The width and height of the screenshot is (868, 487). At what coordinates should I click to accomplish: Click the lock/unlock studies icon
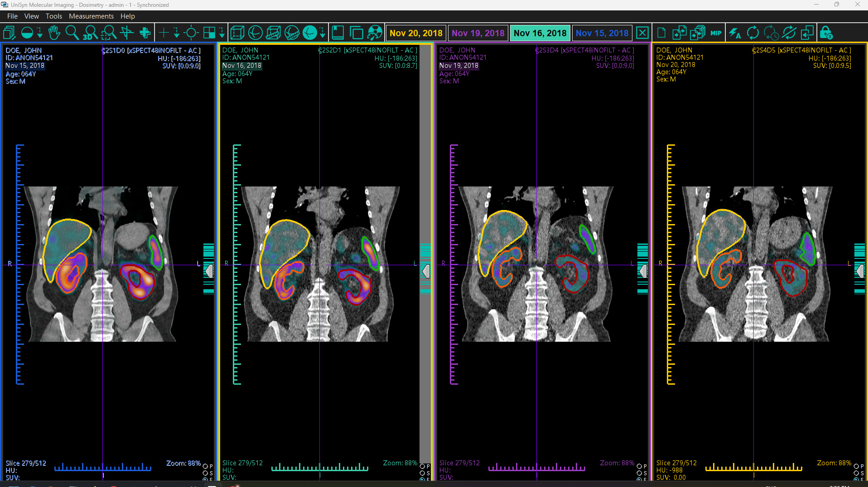coord(826,33)
